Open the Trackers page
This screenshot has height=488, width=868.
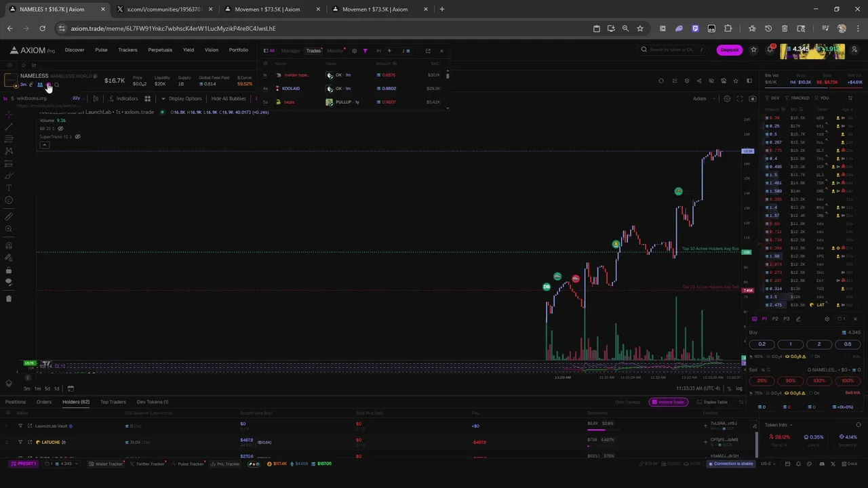[x=127, y=49]
